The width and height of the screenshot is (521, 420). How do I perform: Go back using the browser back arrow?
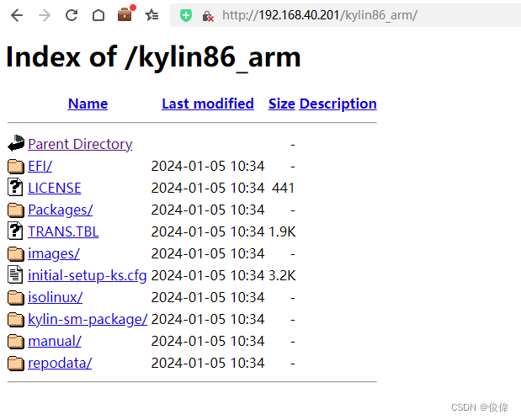pyautogui.click(x=17, y=15)
